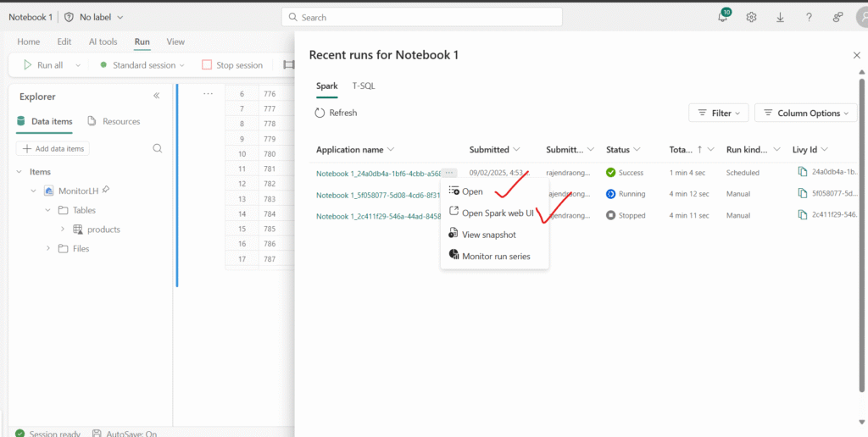This screenshot has width=868, height=437.
Task: Choose Open from the context menu
Action: tap(494, 191)
